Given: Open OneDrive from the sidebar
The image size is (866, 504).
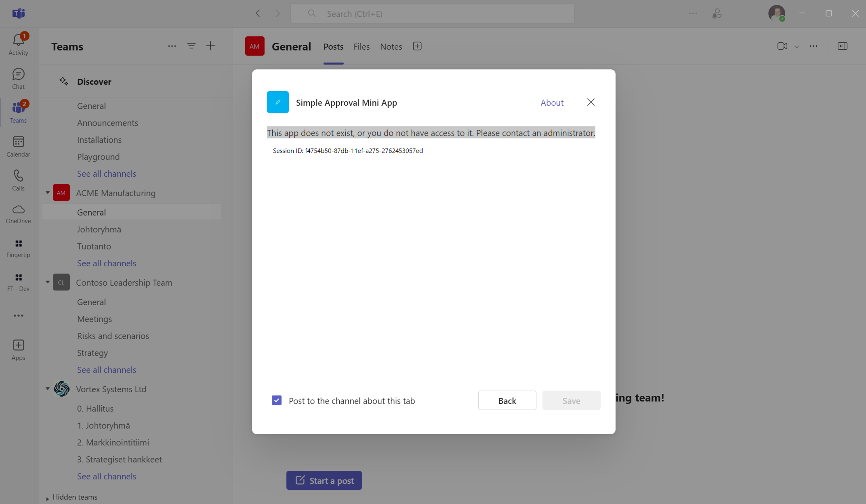Looking at the screenshot, I should point(18,214).
